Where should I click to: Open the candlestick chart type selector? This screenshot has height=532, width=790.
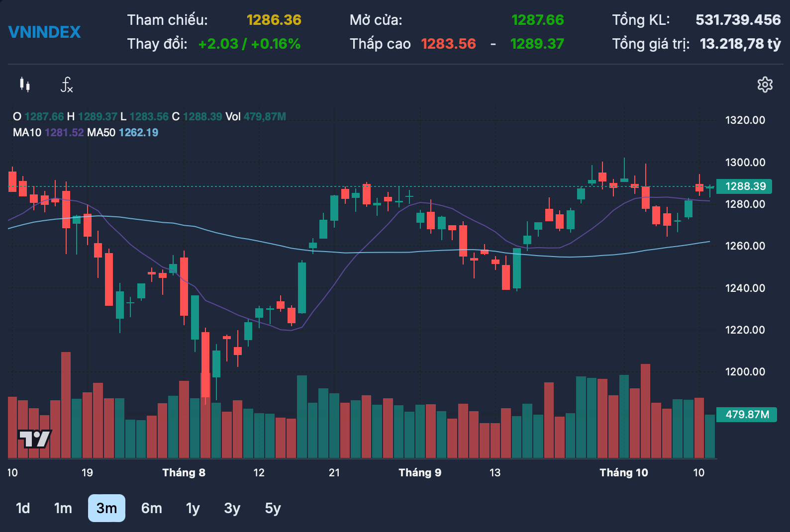tap(25, 85)
